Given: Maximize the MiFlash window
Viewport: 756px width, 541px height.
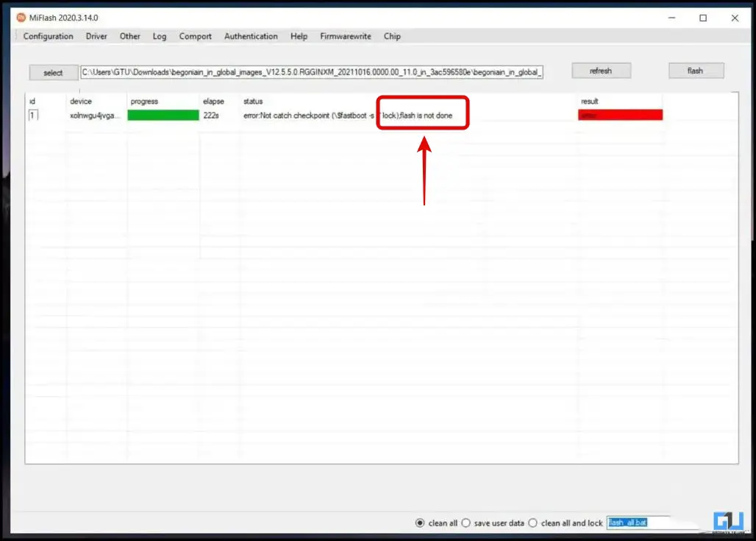Looking at the screenshot, I should pyautogui.click(x=703, y=18).
